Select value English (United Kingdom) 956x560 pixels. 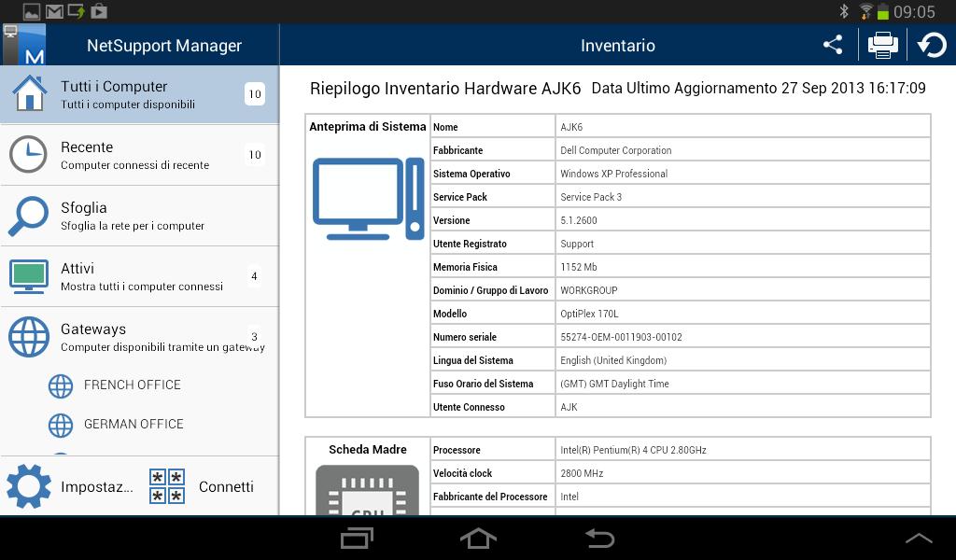613,361
